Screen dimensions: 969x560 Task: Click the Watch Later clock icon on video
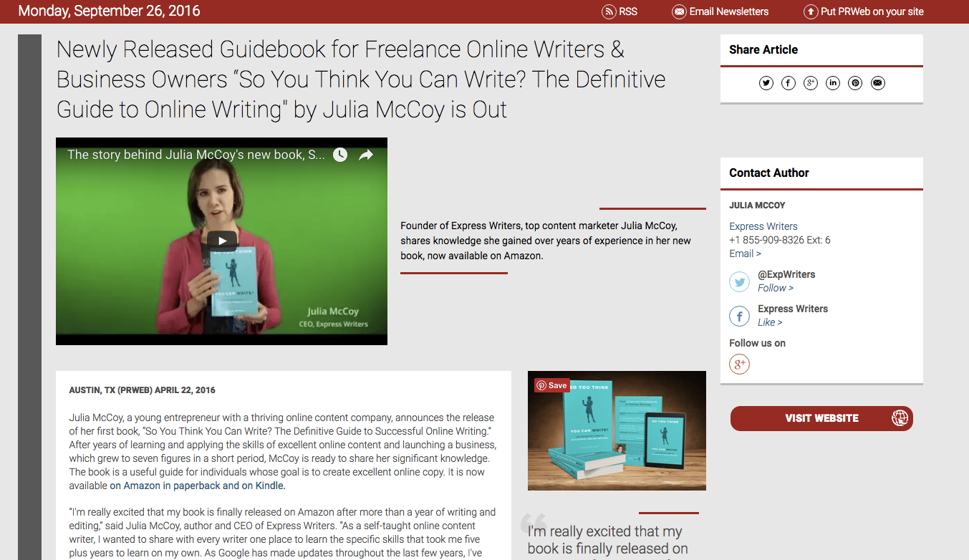(339, 155)
